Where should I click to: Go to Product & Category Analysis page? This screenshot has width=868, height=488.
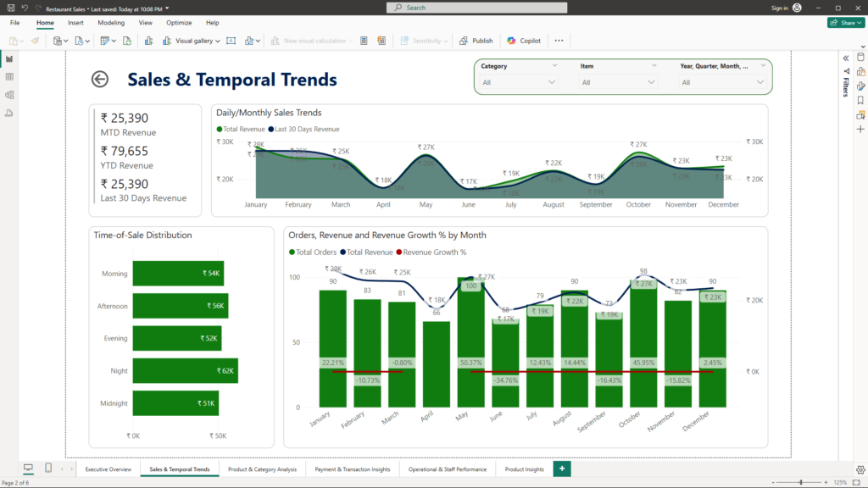tap(262, 469)
